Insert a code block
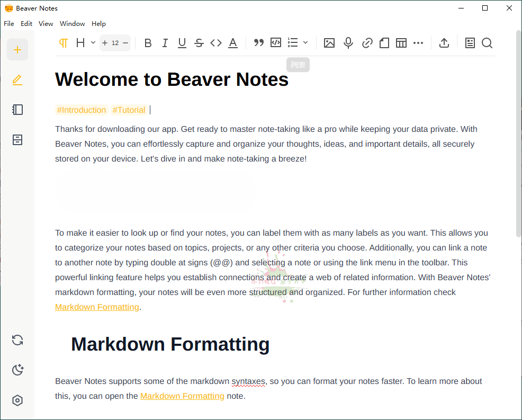 [276, 42]
